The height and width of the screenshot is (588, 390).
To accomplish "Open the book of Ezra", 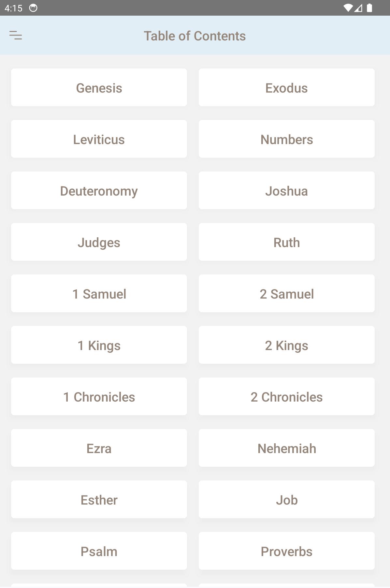I will (99, 448).
